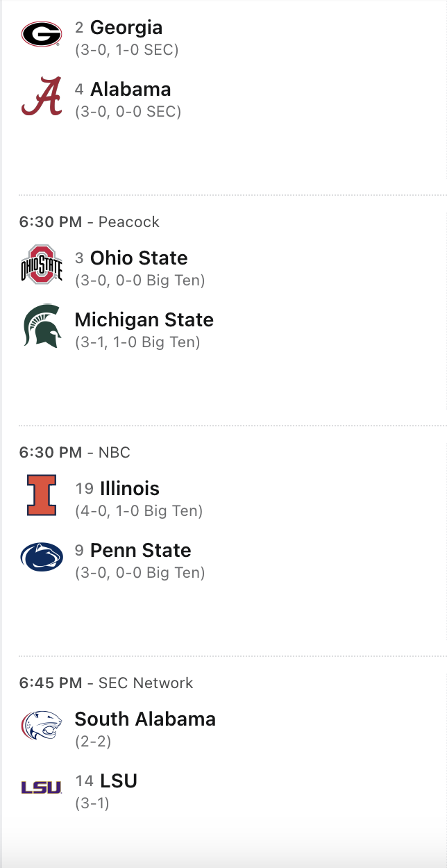
Task: Click the LSU Tigers logo
Action: click(x=42, y=787)
